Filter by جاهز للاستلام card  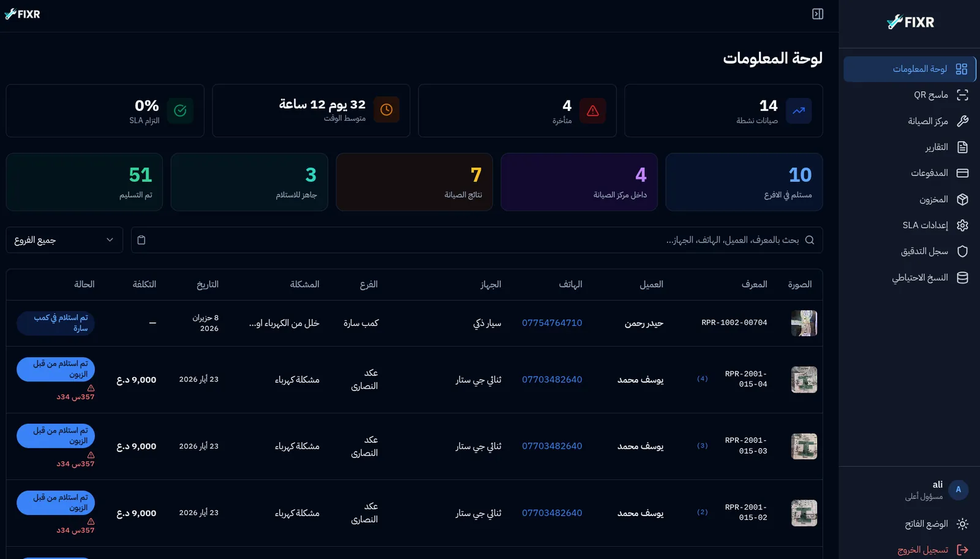249,182
